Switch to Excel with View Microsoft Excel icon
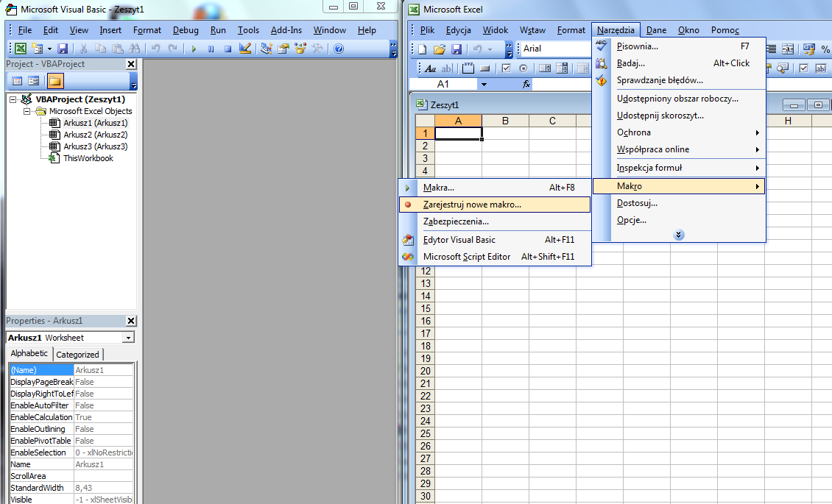 tap(20, 47)
